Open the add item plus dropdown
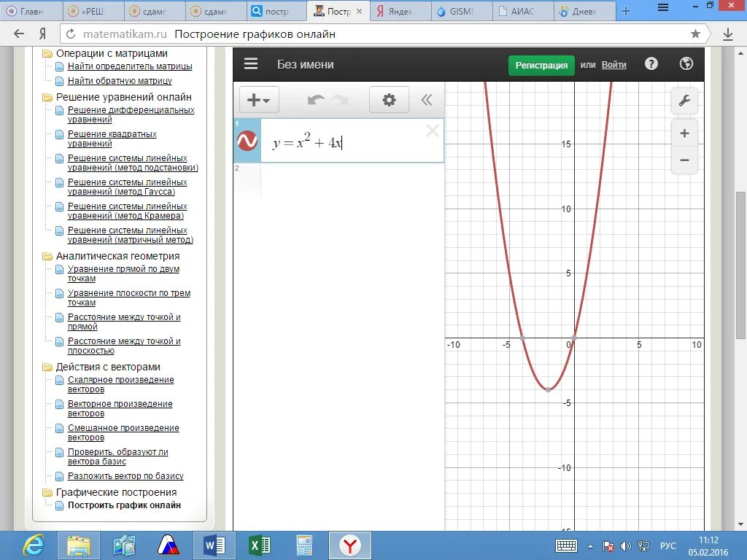The height and width of the screenshot is (560, 747). (259, 100)
